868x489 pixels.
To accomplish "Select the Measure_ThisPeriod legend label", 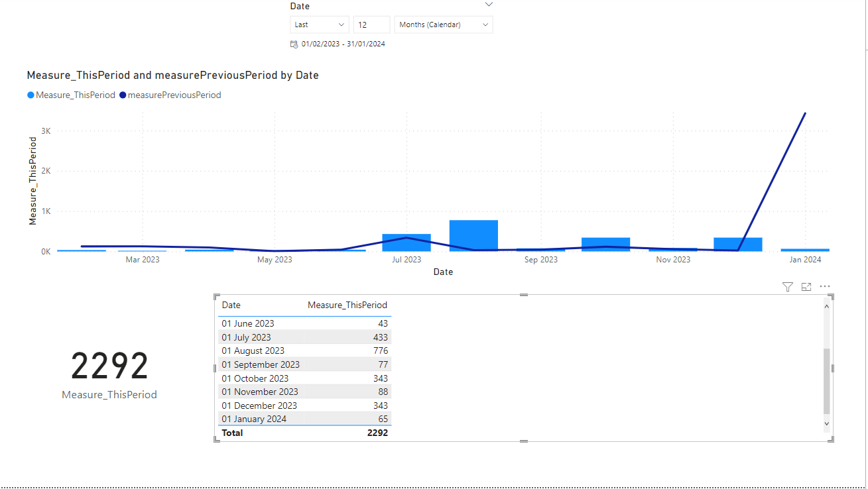I will pos(76,95).
